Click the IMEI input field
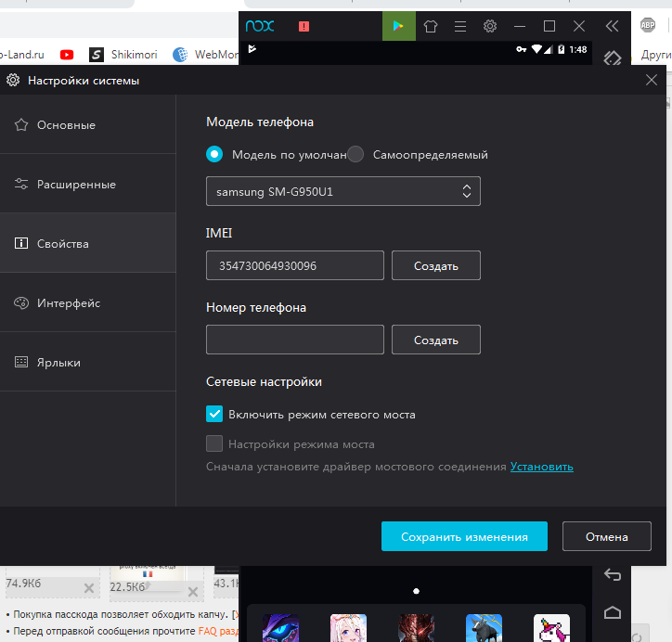The width and height of the screenshot is (672, 642). point(295,265)
